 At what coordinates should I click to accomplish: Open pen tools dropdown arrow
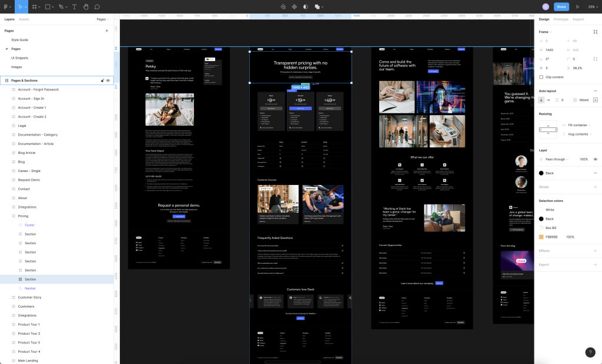66,7
